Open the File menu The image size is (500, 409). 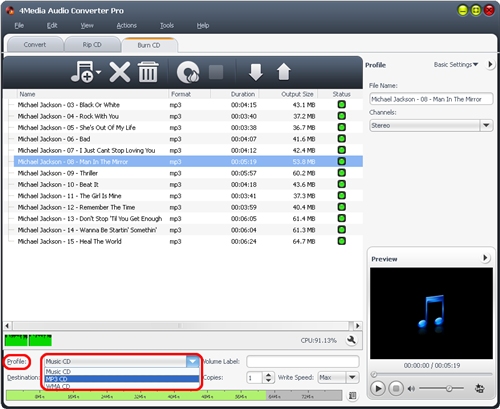click(x=19, y=25)
